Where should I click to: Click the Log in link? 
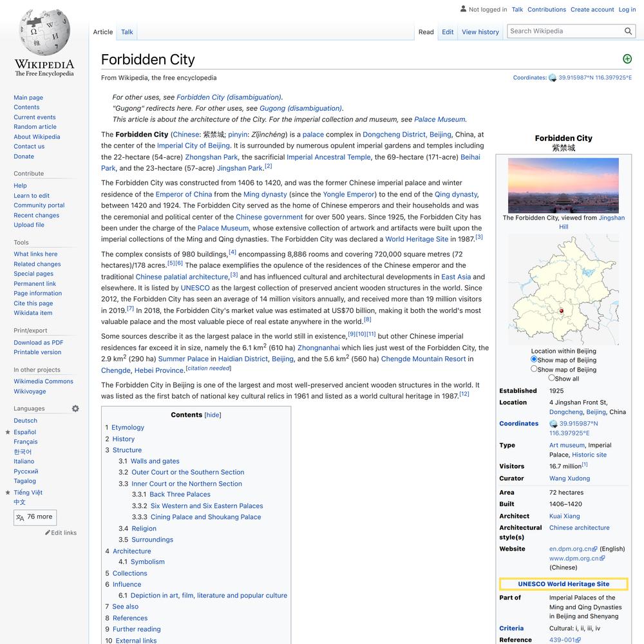627,10
